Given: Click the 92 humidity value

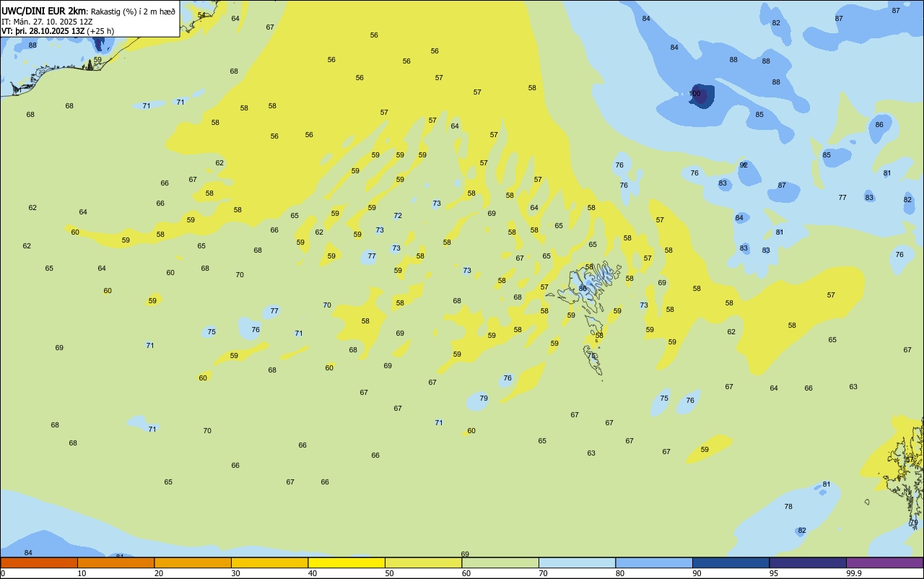Looking at the screenshot, I should tap(744, 165).
